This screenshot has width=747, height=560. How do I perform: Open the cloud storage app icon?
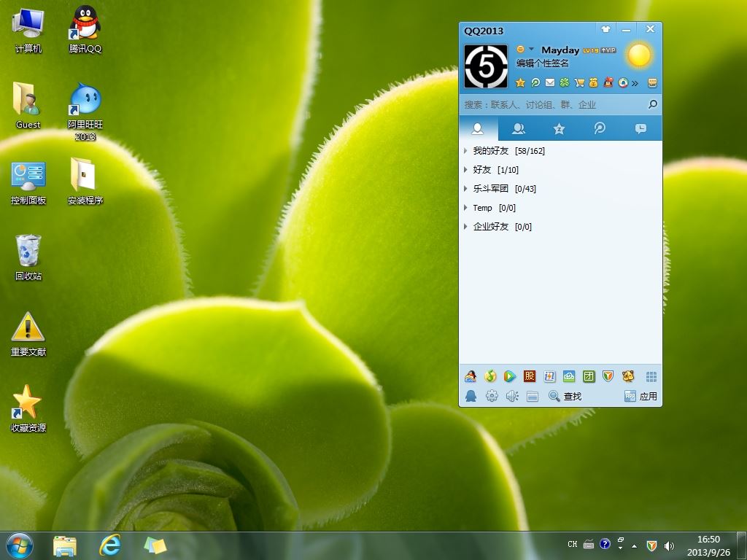click(x=569, y=376)
